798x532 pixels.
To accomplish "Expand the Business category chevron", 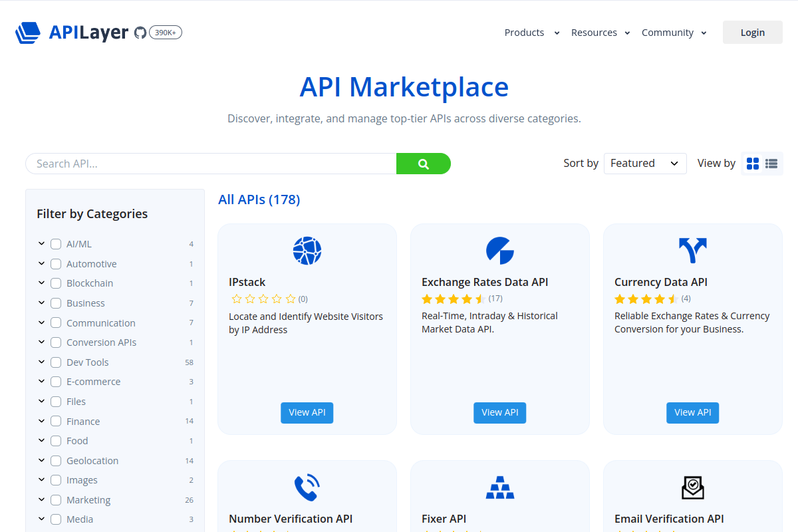I will tap(41, 303).
